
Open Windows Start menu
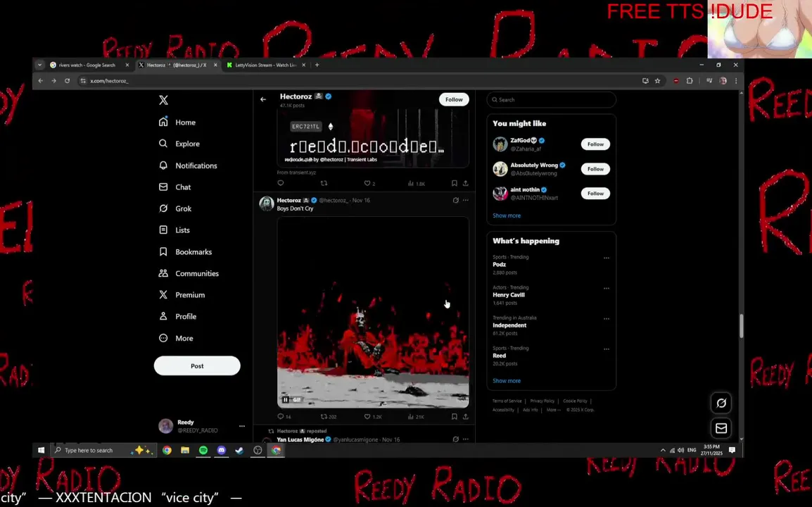tap(41, 451)
